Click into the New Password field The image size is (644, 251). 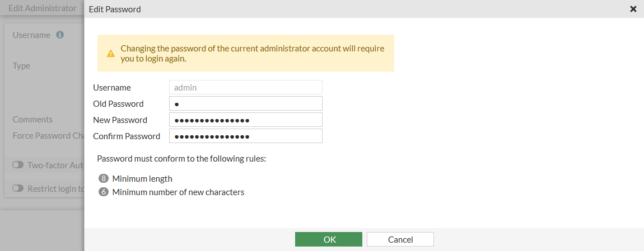click(245, 120)
